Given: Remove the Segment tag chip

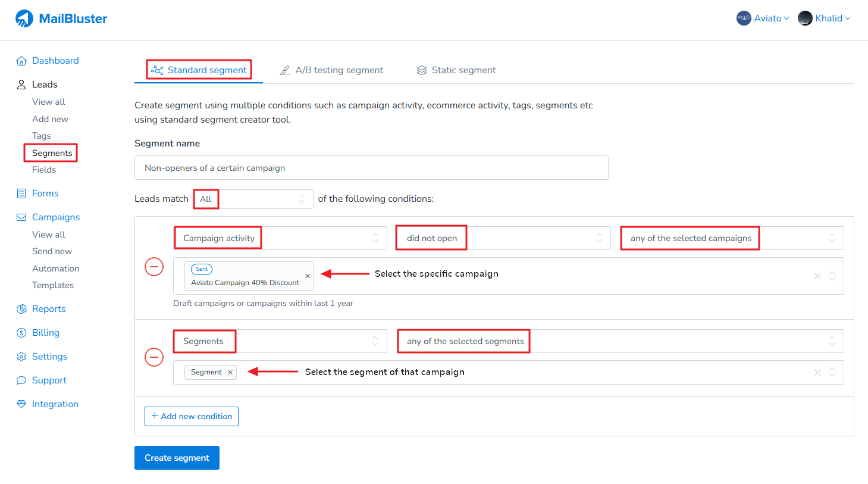Looking at the screenshot, I should [230, 373].
